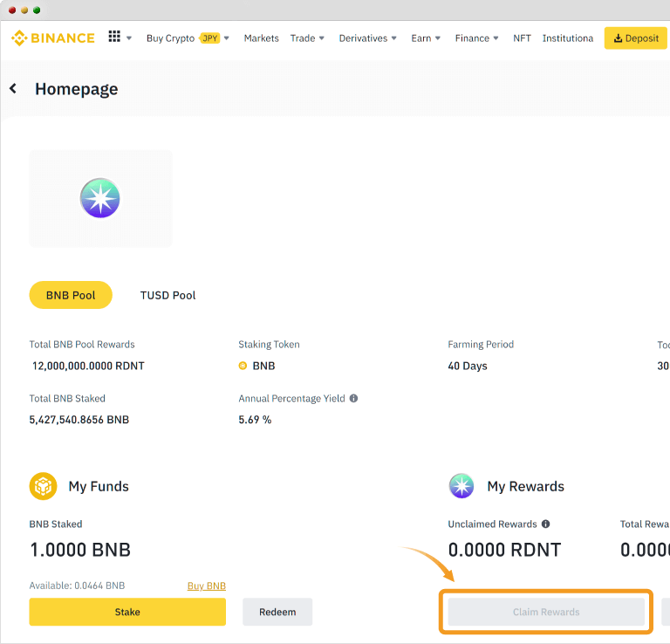Viewport: 670px width, 644px height.
Task: Switch to the TUSD Pool tab
Action: pos(167,295)
